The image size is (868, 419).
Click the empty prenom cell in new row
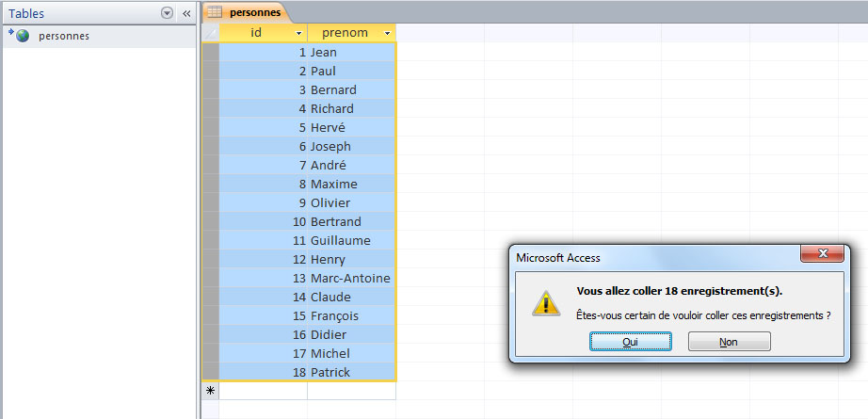pos(351,390)
